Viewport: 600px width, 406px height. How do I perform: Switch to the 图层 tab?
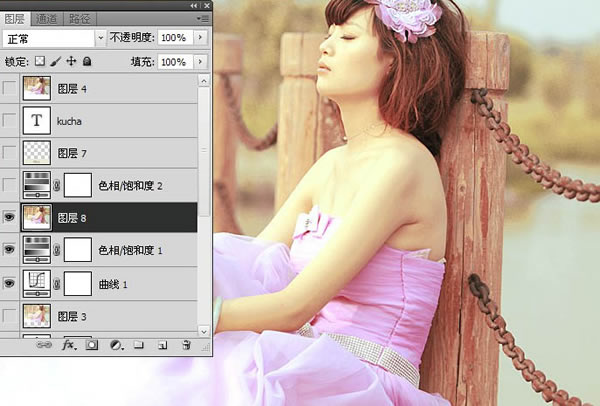coord(15,18)
